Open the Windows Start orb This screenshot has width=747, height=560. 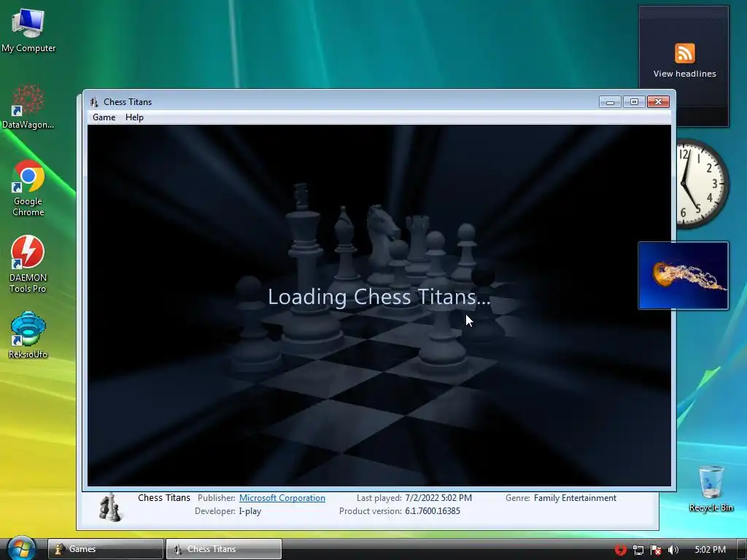[x=21, y=548]
